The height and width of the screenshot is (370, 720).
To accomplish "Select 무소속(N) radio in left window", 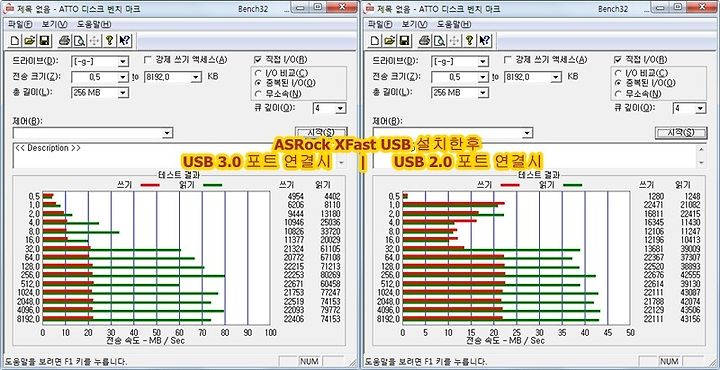I will [x=258, y=94].
